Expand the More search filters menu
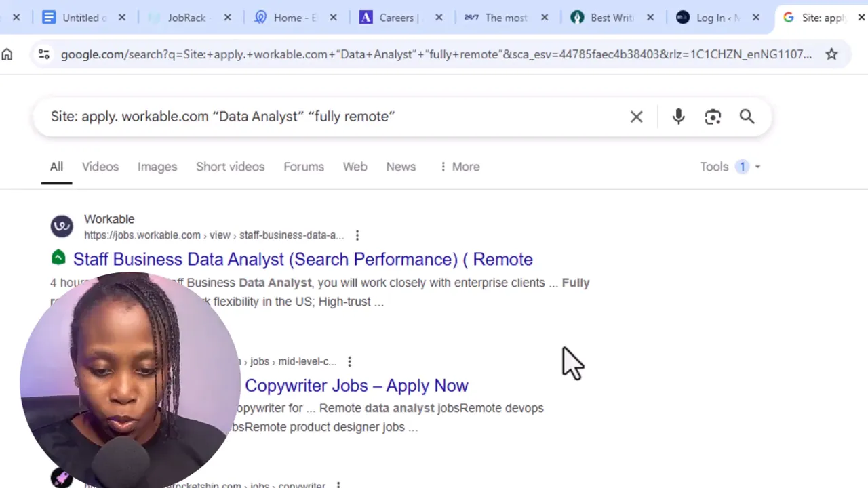Image resolution: width=868 pixels, height=488 pixels. (459, 167)
